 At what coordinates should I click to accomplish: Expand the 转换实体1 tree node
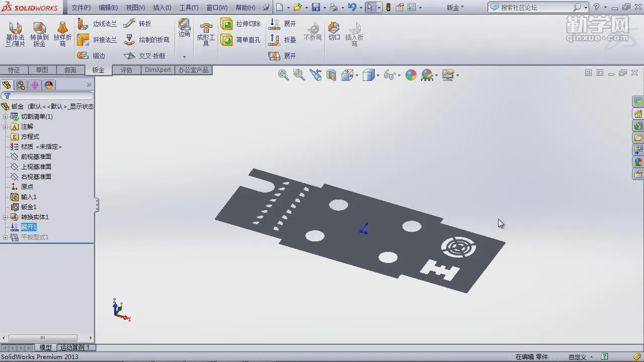[6, 217]
